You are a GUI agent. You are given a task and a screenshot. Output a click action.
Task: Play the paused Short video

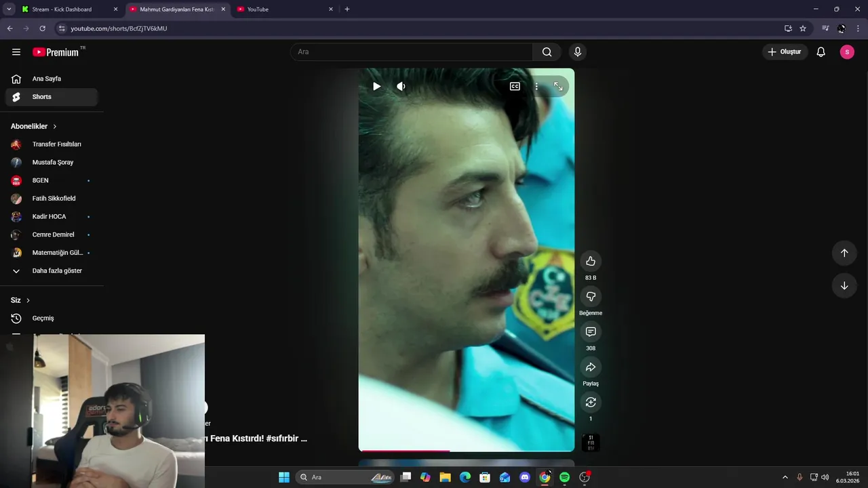[376, 86]
